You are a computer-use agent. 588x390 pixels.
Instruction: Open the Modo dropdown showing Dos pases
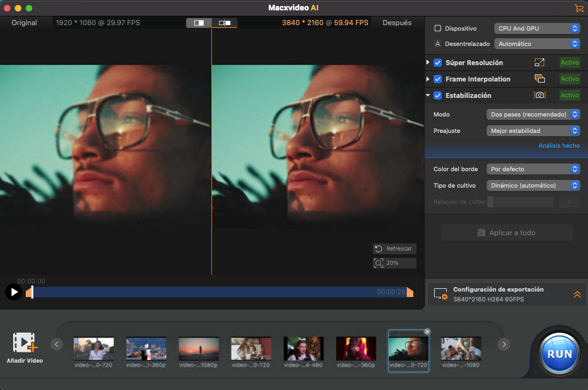(532, 114)
